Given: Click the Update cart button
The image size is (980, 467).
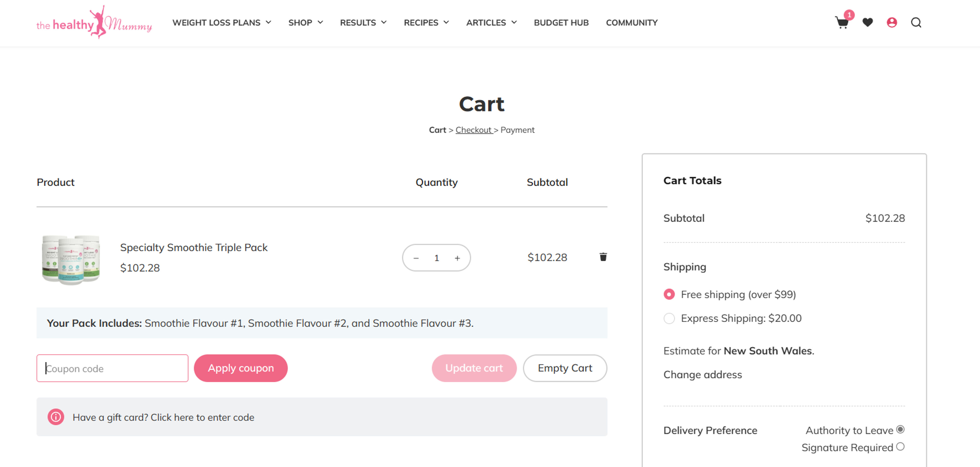Looking at the screenshot, I should pyautogui.click(x=474, y=368).
